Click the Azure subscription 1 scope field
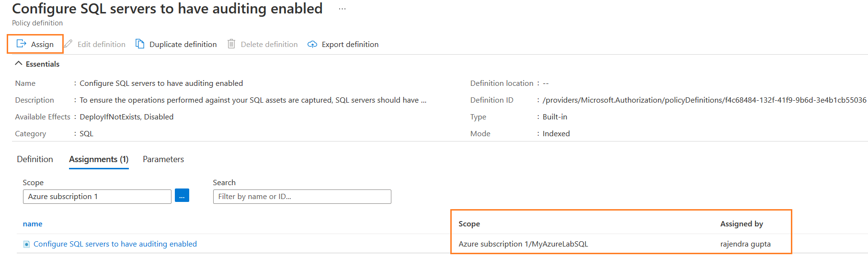 coord(97,197)
